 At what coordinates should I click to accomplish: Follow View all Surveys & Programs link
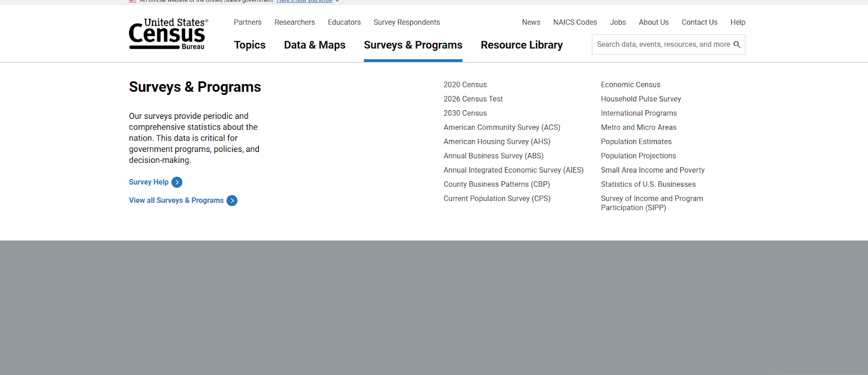click(176, 201)
